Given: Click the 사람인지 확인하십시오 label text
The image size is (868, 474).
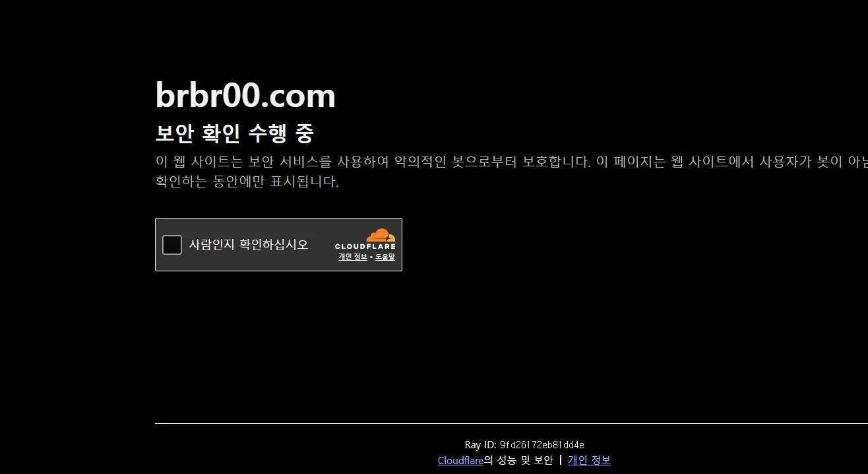Looking at the screenshot, I should (249, 244).
